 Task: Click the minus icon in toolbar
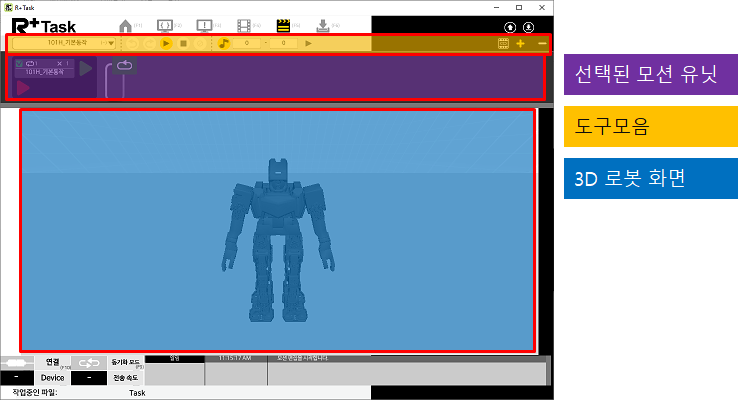541,44
